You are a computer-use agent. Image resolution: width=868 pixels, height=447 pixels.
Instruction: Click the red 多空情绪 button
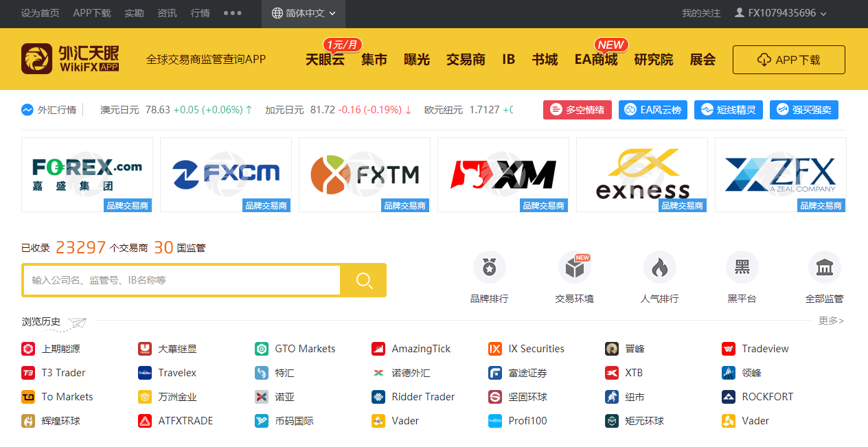(x=578, y=110)
